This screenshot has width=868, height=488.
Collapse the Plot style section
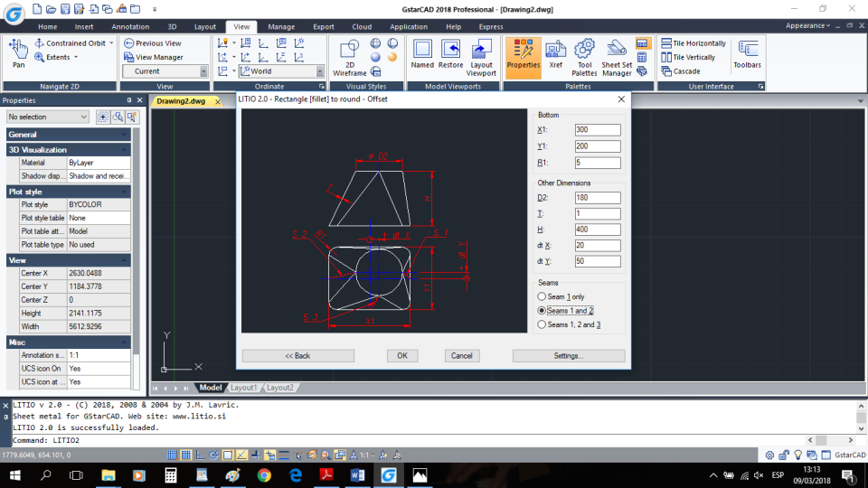coord(68,192)
